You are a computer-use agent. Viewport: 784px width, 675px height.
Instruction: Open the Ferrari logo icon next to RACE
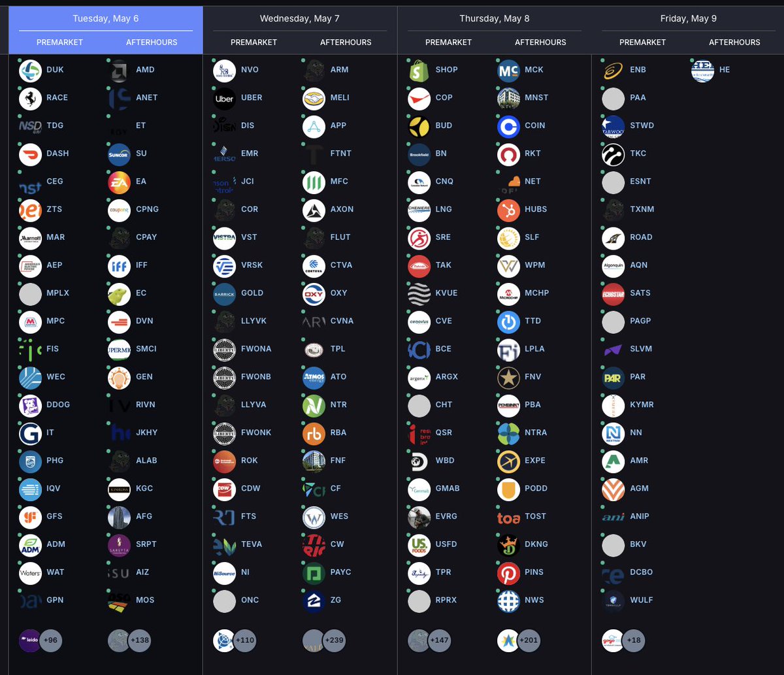pyautogui.click(x=31, y=98)
